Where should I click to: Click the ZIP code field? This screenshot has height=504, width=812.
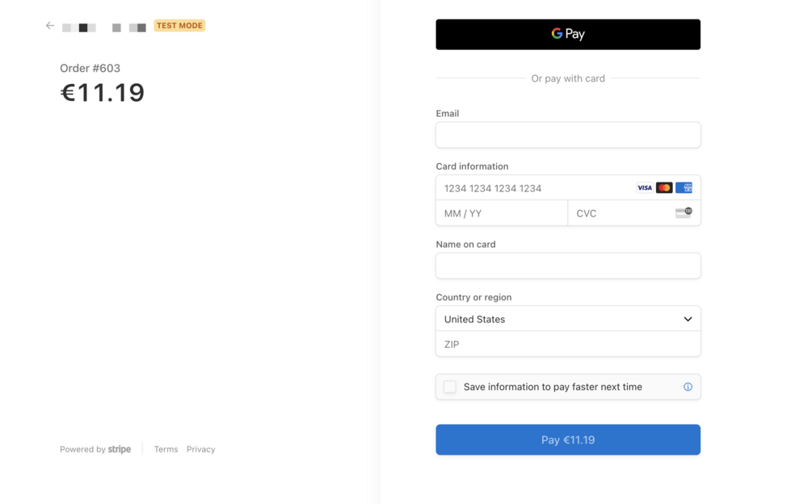[568, 344]
